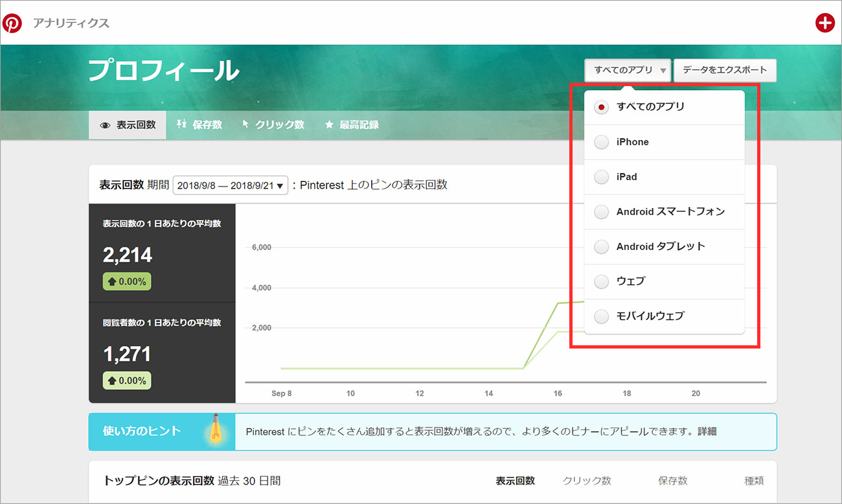The height and width of the screenshot is (504, 842).
Task: Click the 12 x-axis date label
Action: click(420, 393)
